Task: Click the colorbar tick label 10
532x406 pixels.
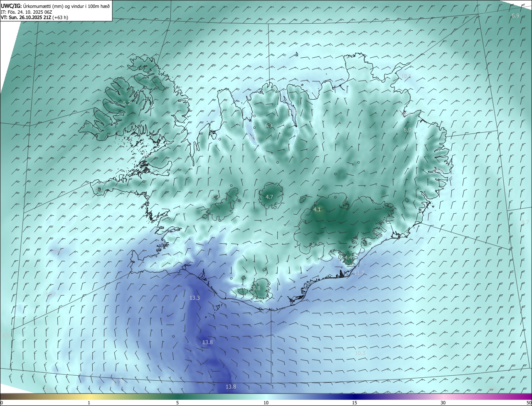Action: (266, 403)
